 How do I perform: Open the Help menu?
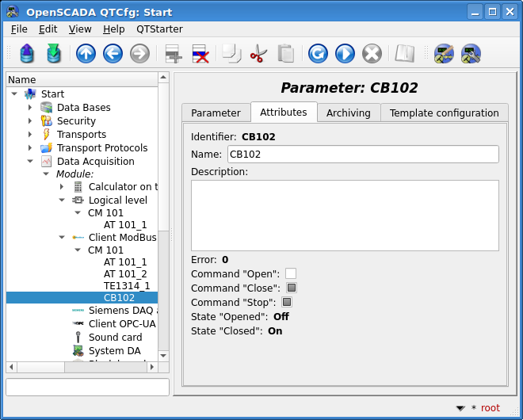[114, 29]
